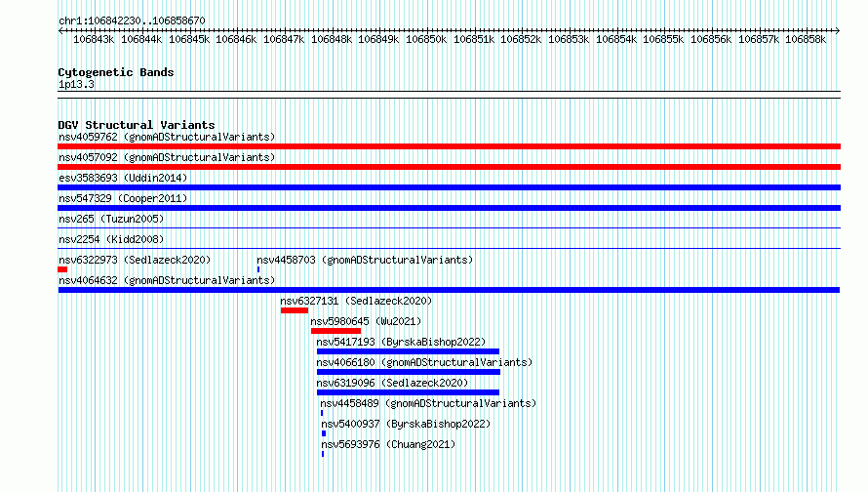Open the nsv265 (Tuzun2005) variant
This screenshot has height=492, width=868.
tap(111, 219)
